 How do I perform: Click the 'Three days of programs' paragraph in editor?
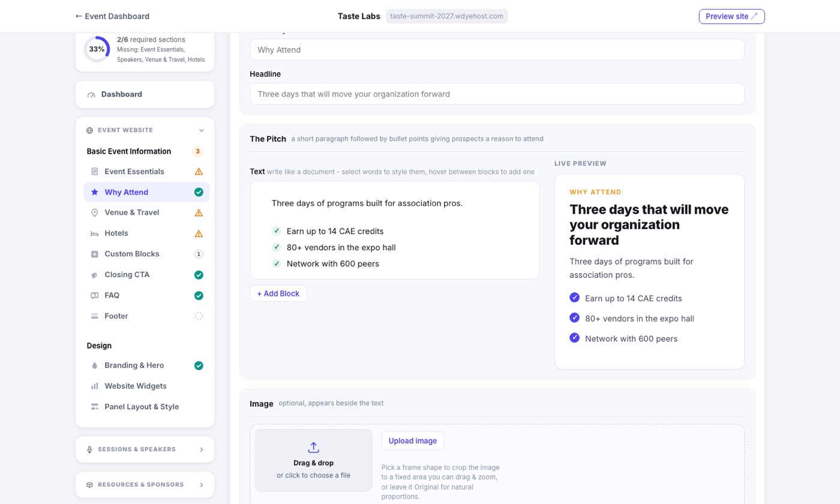pos(367,203)
